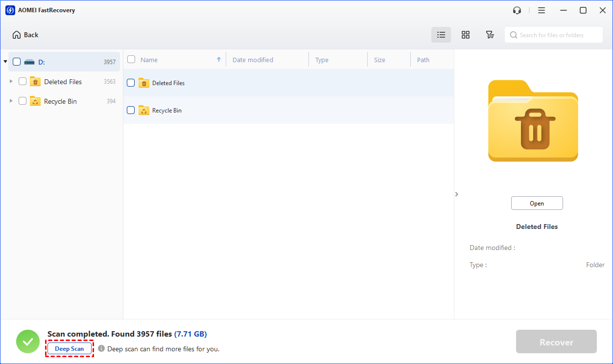
Task: Sort by Date modified column
Action: point(253,60)
